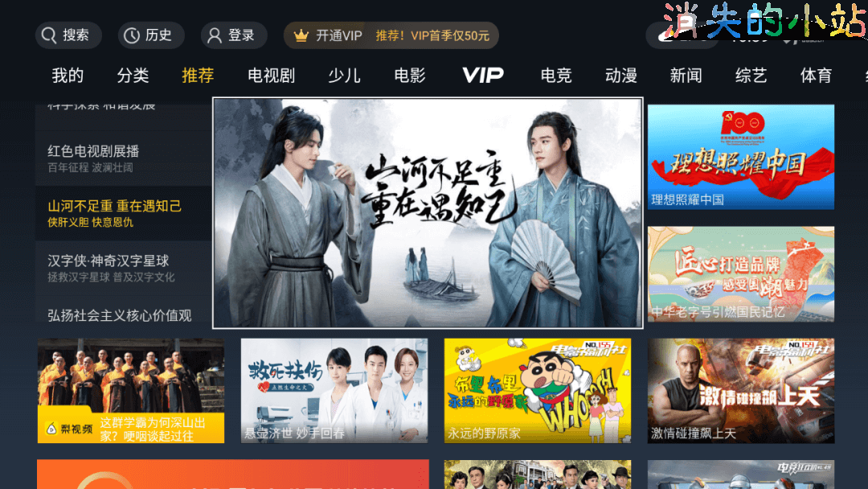Open the 激情碰撞飙上天 thumbnail

(741, 390)
